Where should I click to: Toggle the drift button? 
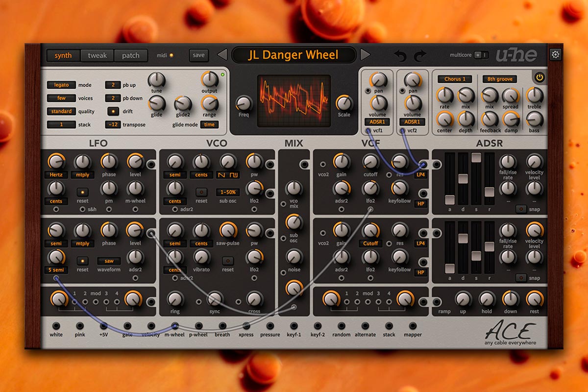pos(113,111)
